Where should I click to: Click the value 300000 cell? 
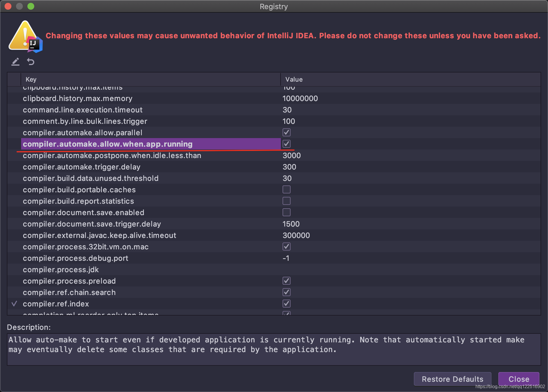click(296, 235)
